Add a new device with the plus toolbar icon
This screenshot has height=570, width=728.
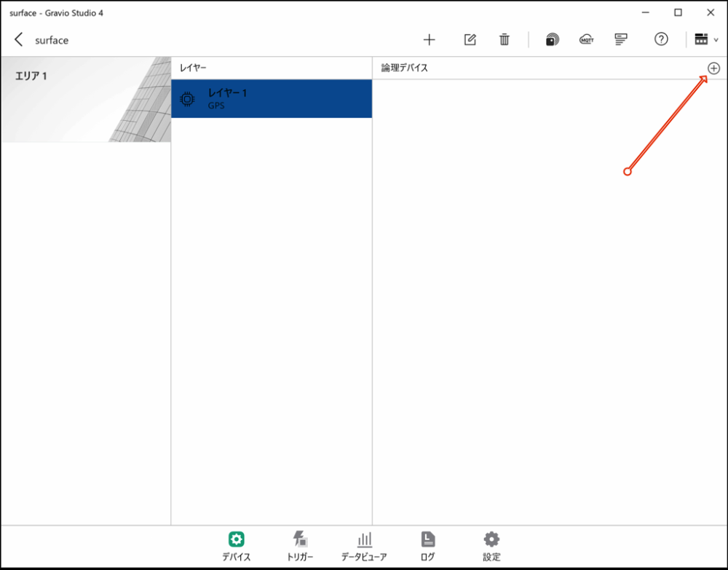pos(430,40)
